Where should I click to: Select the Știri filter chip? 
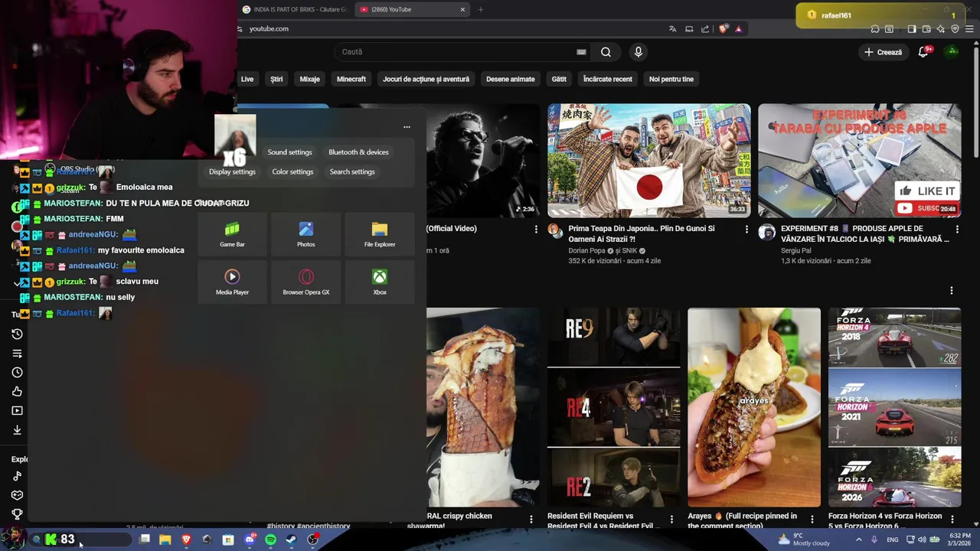(x=276, y=79)
